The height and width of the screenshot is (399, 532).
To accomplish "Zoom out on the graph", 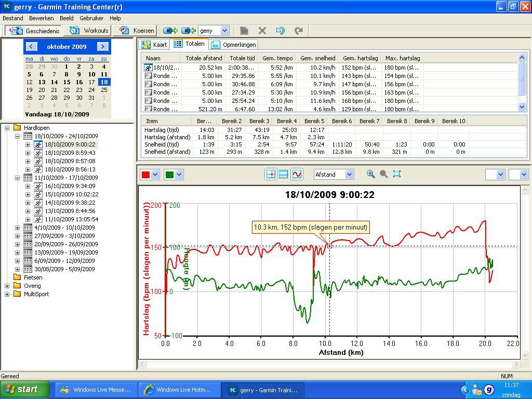I will point(384,175).
